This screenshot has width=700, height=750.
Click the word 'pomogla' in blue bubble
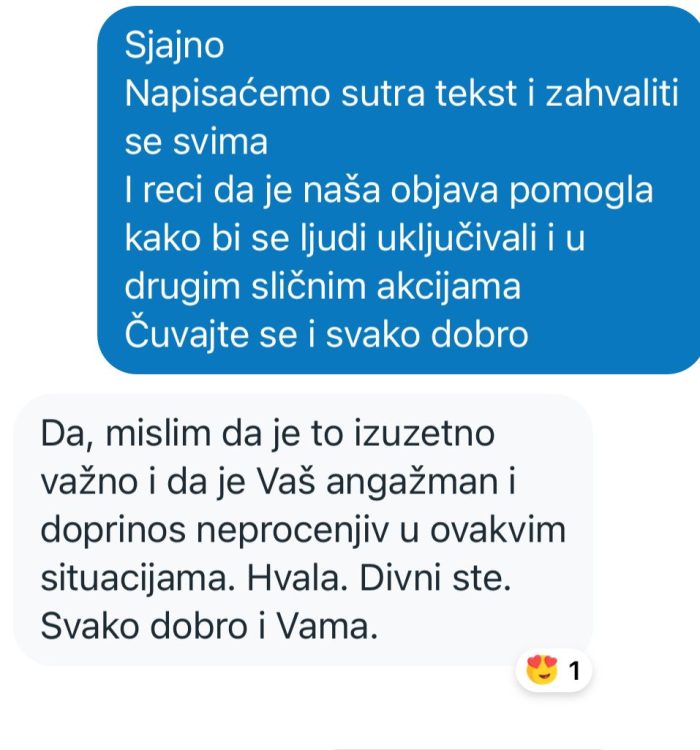[580, 191]
